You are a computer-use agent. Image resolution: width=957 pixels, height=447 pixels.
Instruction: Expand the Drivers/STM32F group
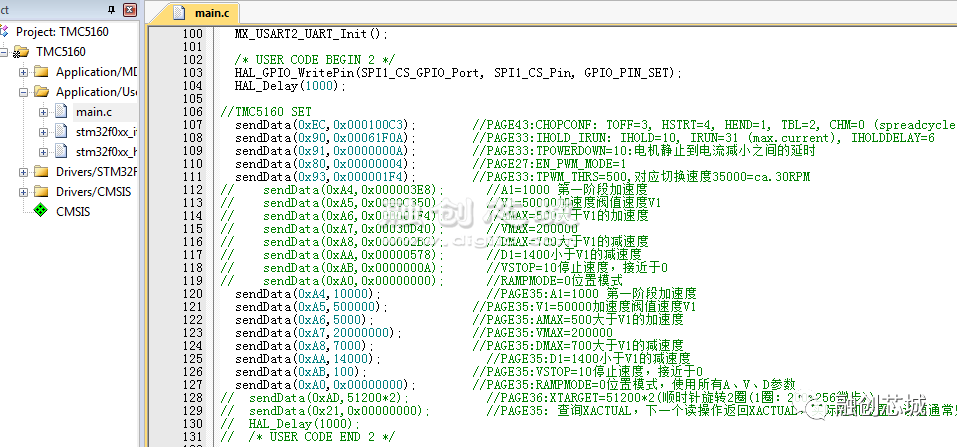pos(23,171)
